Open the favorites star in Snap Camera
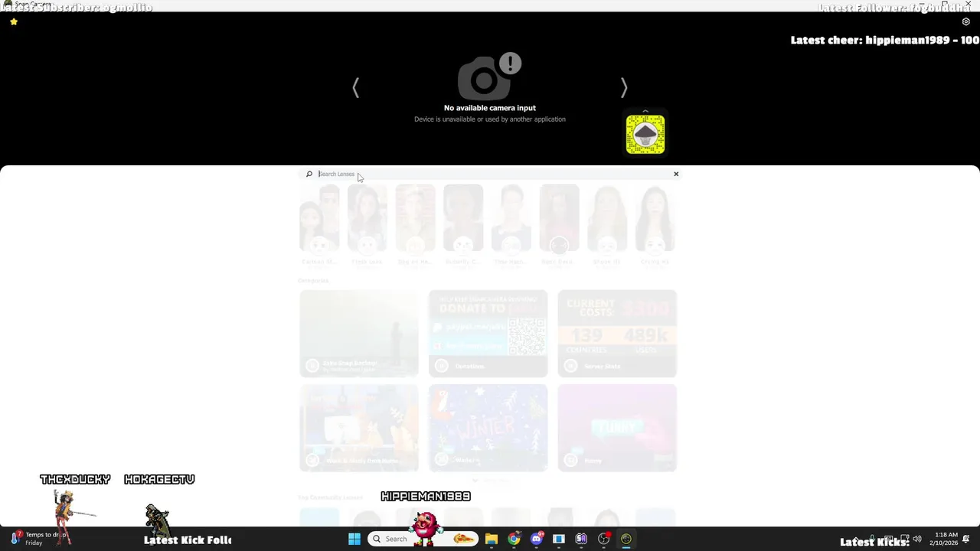Viewport: 980px width, 551px height. click(x=14, y=21)
